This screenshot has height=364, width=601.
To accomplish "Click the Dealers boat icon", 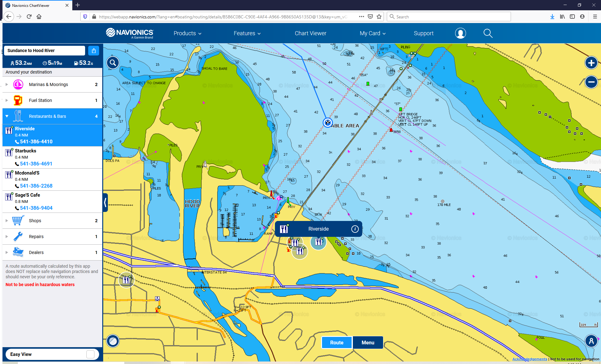I will [x=18, y=252].
